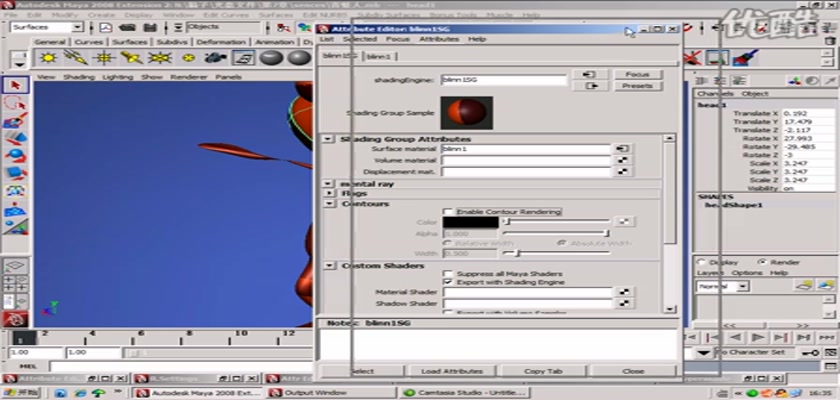Open the Renderer menu in the viewport panel
The height and width of the screenshot is (400, 840).
point(189,77)
